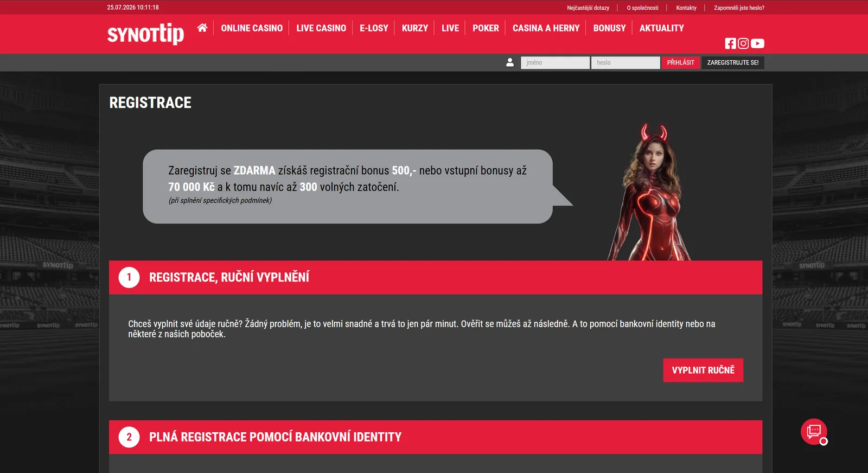Focus the heslo password field
Image resolution: width=868 pixels, height=473 pixels.
(x=626, y=62)
